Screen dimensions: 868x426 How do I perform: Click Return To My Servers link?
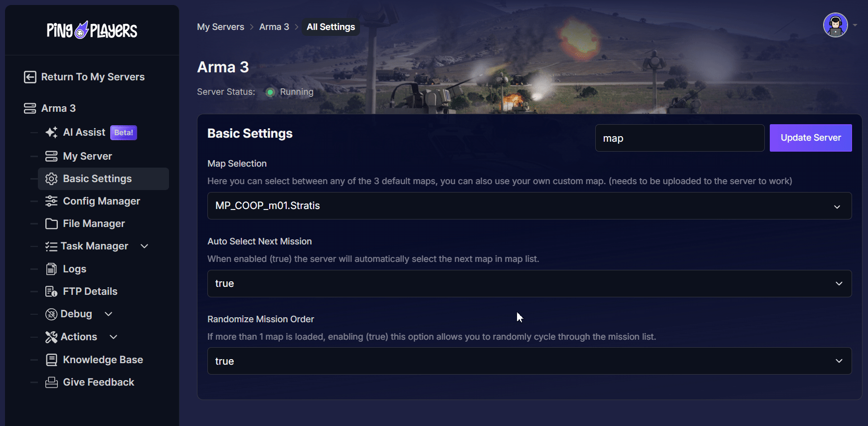pos(93,77)
